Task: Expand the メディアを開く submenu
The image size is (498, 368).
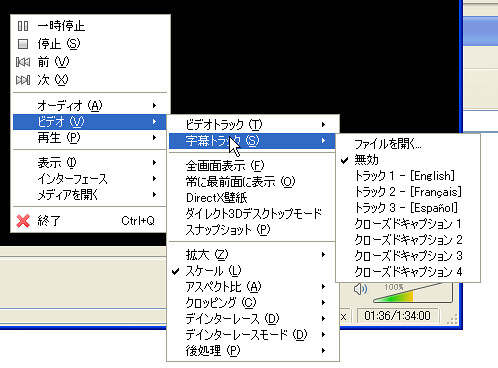Action: tap(89, 195)
